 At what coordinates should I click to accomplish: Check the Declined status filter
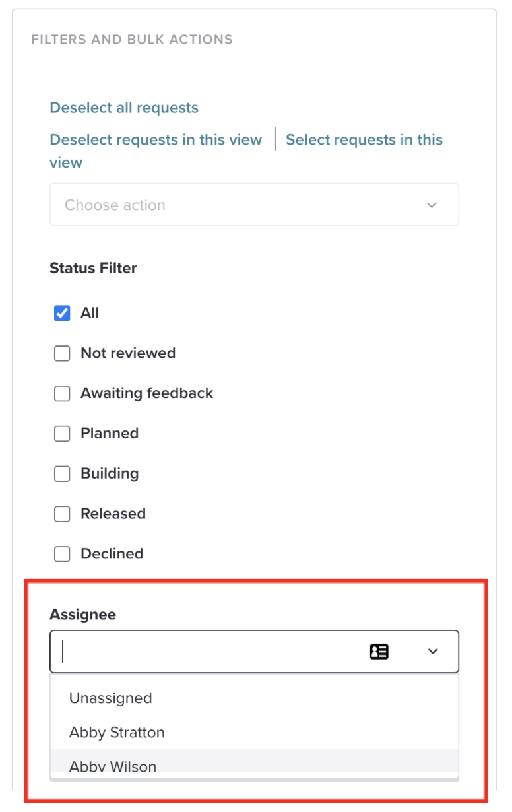(62, 555)
